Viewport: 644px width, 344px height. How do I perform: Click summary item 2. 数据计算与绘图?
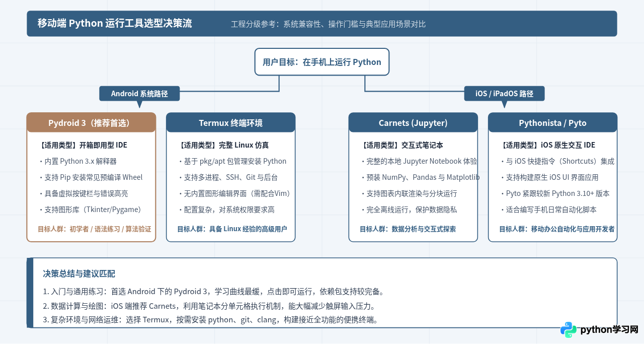pyautogui.click(x=209, y=306)
